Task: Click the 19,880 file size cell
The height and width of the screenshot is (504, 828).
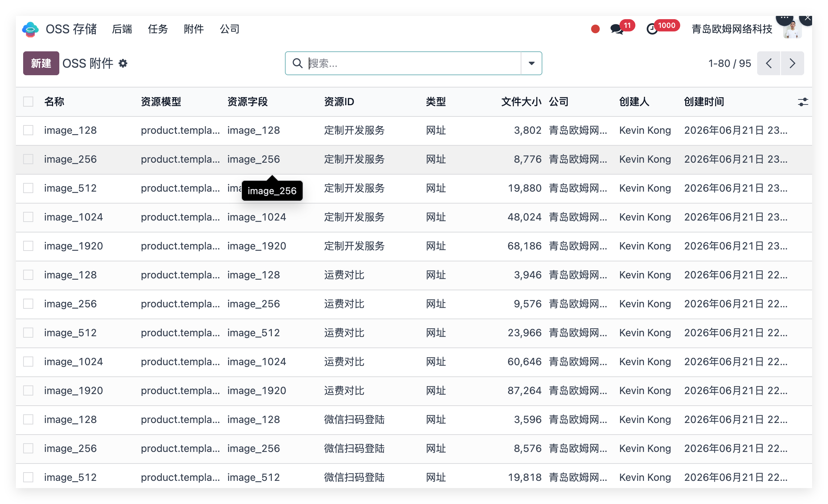Action: coord(525,188)
